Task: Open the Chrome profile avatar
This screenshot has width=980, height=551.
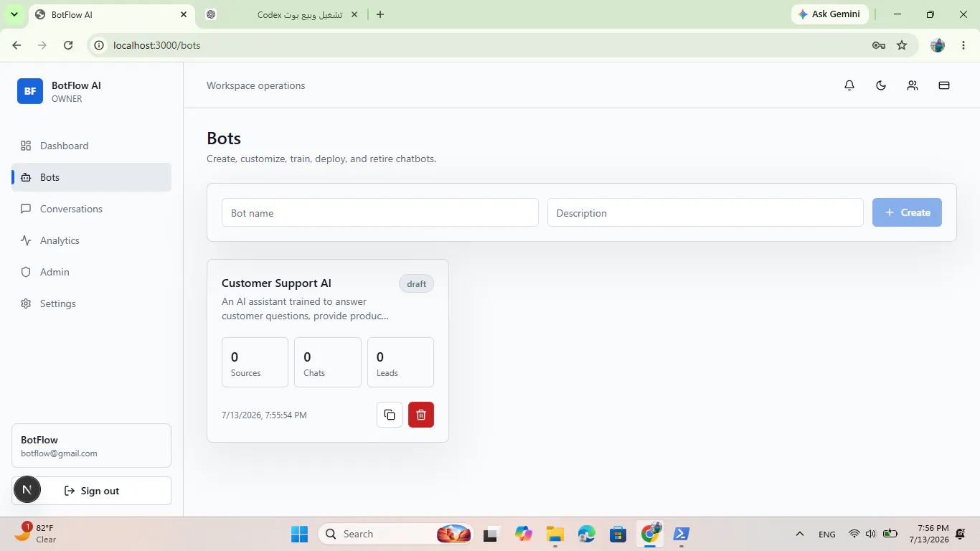Action: pos(938,45)
